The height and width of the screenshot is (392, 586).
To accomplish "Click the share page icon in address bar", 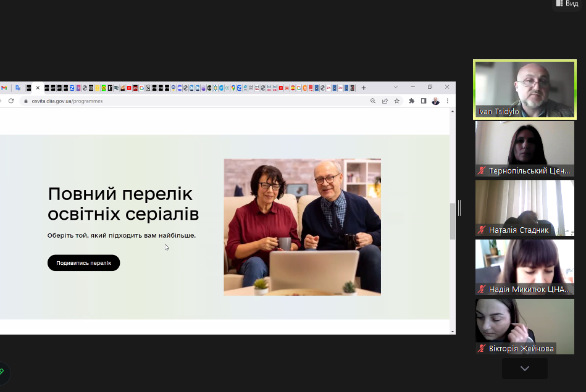I will tap(385, 101).
